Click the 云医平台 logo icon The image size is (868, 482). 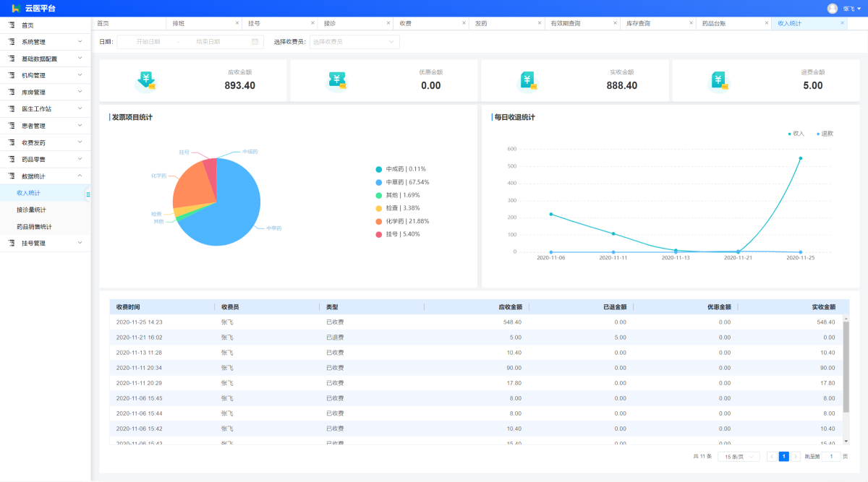tap(15, 8)
